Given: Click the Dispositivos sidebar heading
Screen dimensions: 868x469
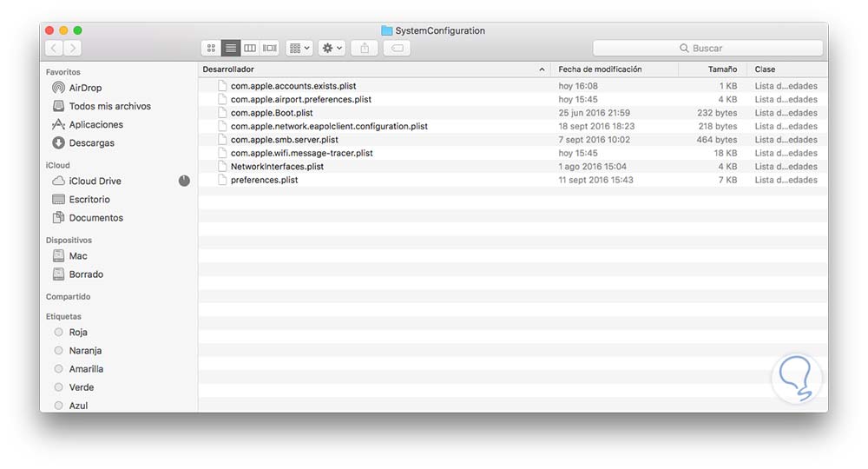Looking at the screenshot, I should tap(69, 240).
